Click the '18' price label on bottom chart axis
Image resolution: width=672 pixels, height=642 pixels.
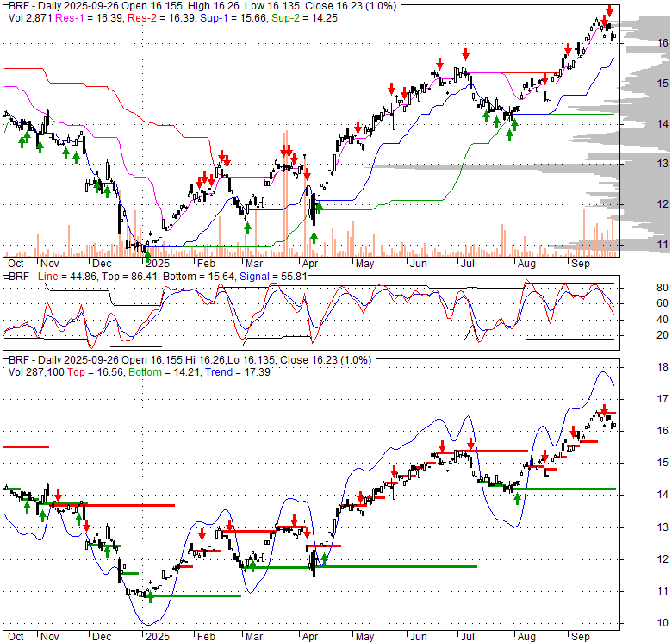click(x=663, y=367)
